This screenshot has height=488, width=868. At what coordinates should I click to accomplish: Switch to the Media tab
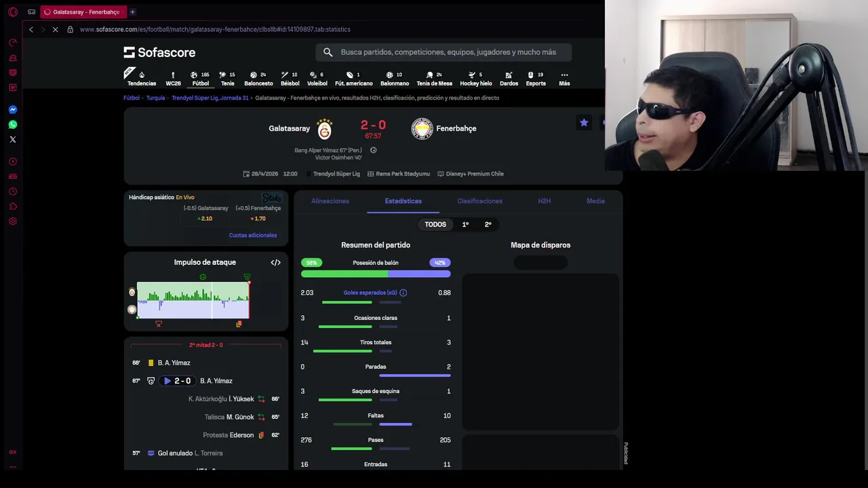[x=595, y=201]
